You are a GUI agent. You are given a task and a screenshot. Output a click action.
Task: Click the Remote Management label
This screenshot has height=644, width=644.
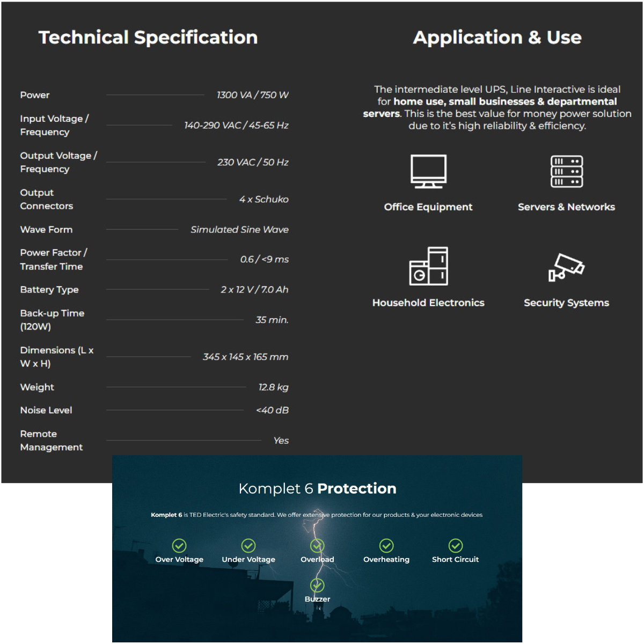52,441
